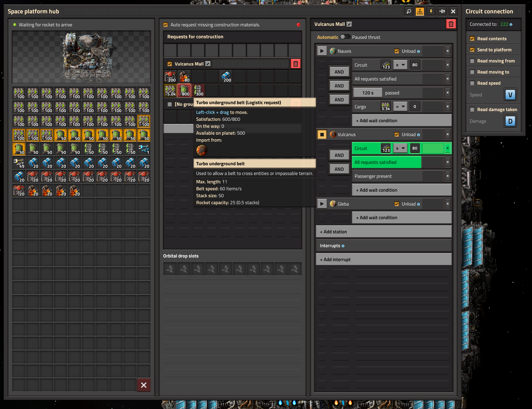Toggle first AND operator under Vulcanus
This screenshot has width=532, height=409.
coord(339,155)
